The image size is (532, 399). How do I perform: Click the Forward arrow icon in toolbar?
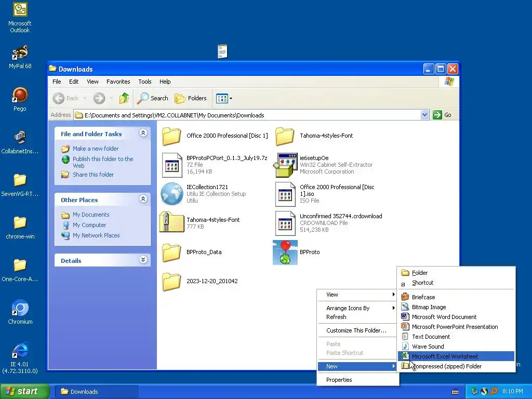point(99,98)
